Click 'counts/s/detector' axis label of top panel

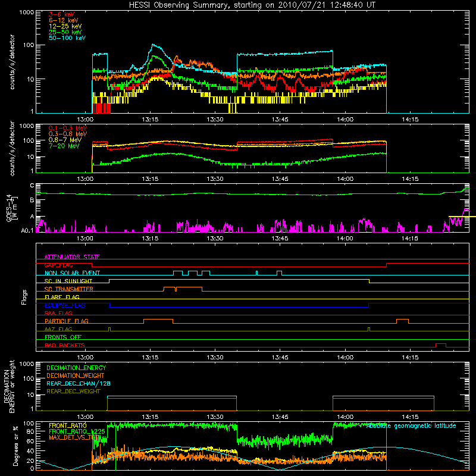tap(12, 62)
